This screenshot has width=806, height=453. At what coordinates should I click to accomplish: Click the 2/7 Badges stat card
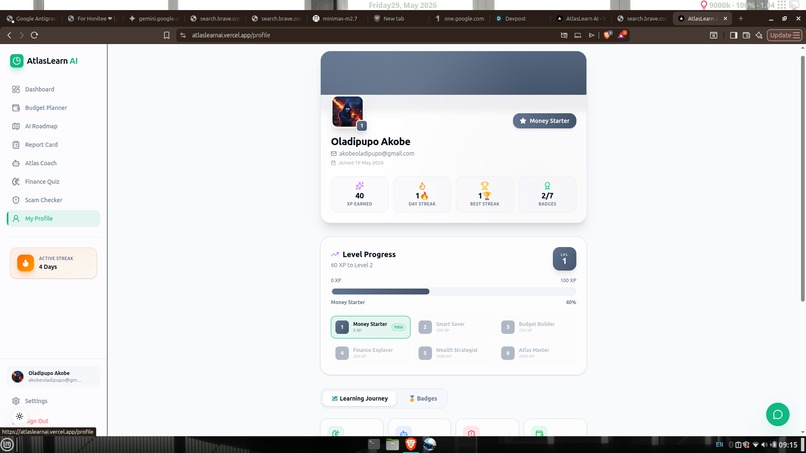coord(547,194)
